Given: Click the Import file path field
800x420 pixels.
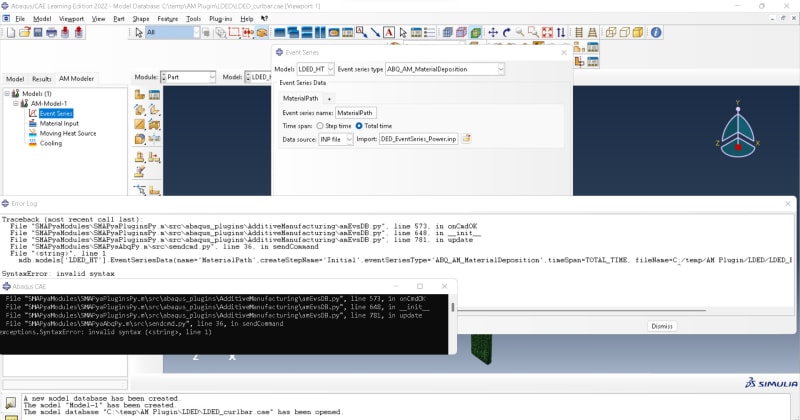Looking at the screenshot, I should (x=418, y=139).
